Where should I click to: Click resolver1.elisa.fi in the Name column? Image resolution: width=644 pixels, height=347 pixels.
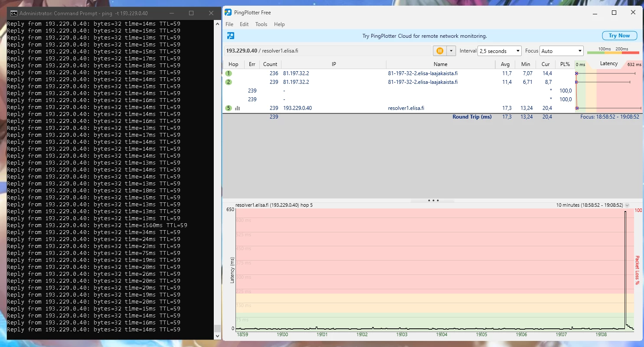(406, 108)
